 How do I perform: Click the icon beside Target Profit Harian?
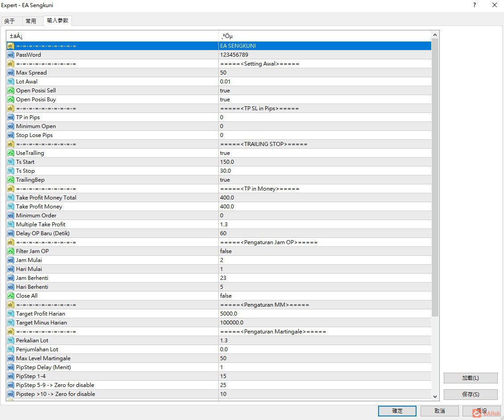(11, 314)
